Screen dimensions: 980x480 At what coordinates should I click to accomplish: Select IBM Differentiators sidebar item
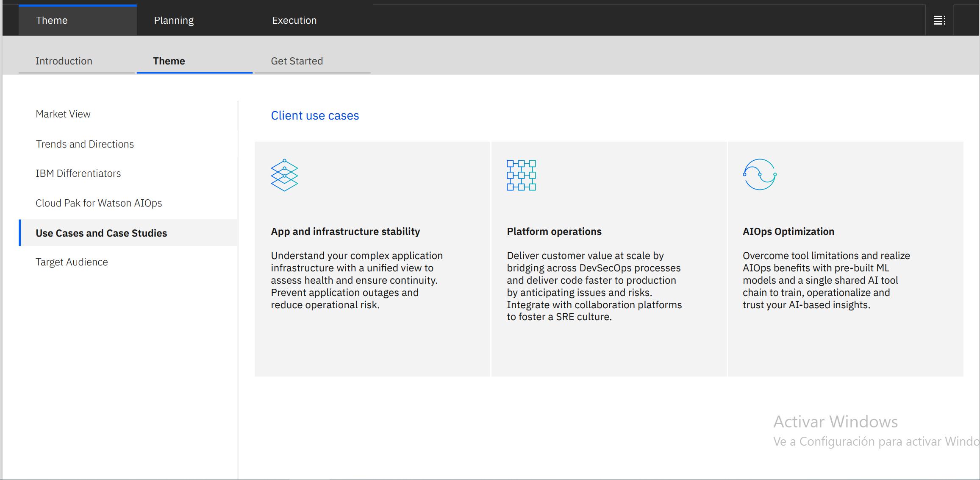tap(78, 173)
